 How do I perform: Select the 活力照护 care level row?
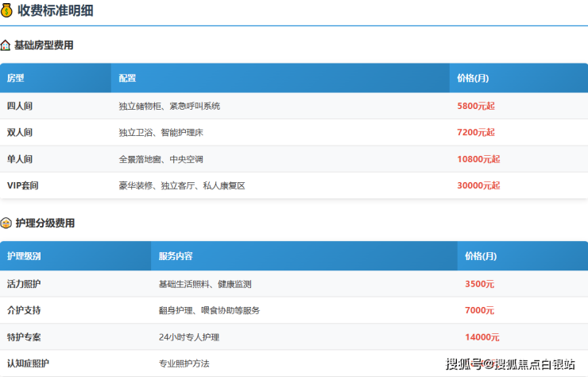click(24, 284)
